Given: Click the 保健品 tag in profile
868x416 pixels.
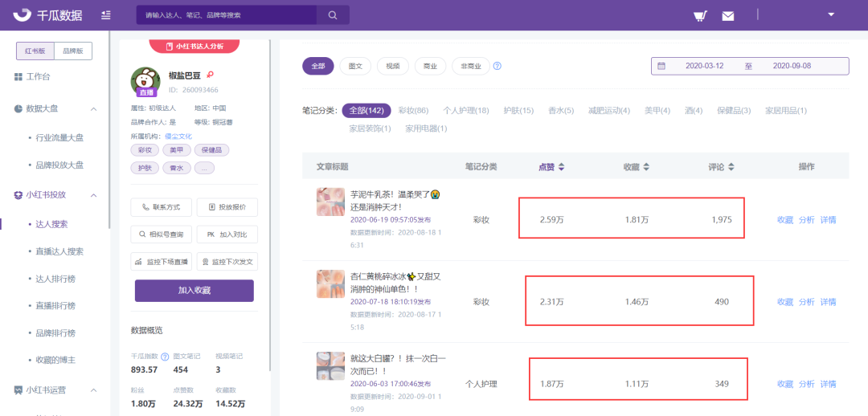Looking at the screenshot, I should (x=211, y=150).
